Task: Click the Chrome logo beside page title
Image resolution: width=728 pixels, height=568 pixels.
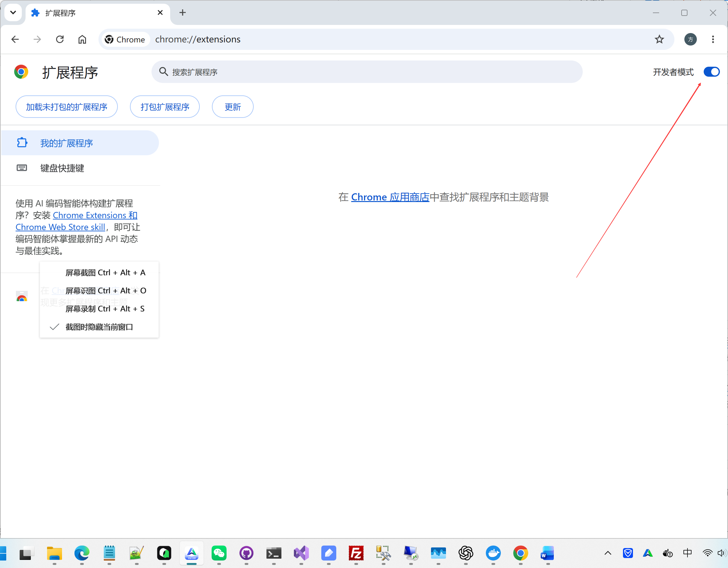Action: 21,72
